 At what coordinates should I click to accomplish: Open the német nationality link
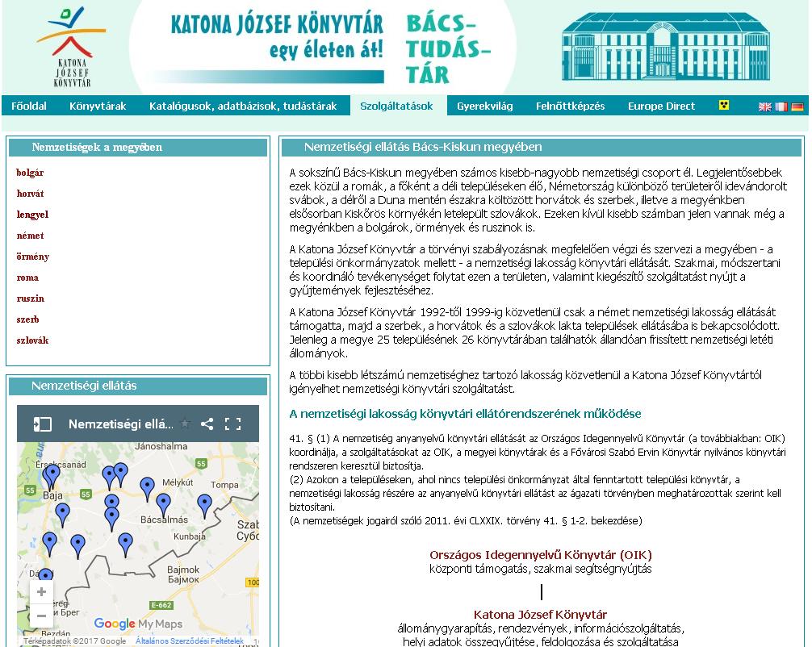(x=30, y=236)
